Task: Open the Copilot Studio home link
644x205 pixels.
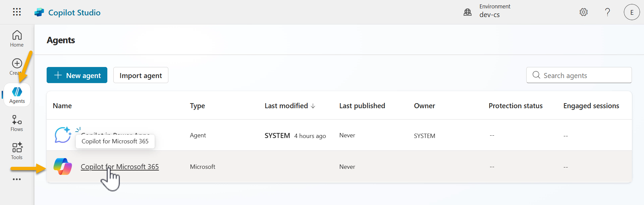Action: [x=74, y=12]
